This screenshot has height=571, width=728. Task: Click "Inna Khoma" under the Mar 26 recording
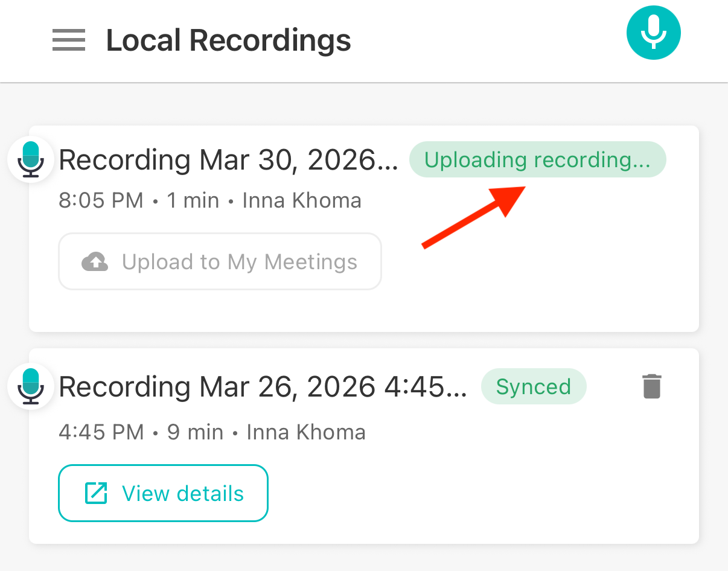(306, 432)
